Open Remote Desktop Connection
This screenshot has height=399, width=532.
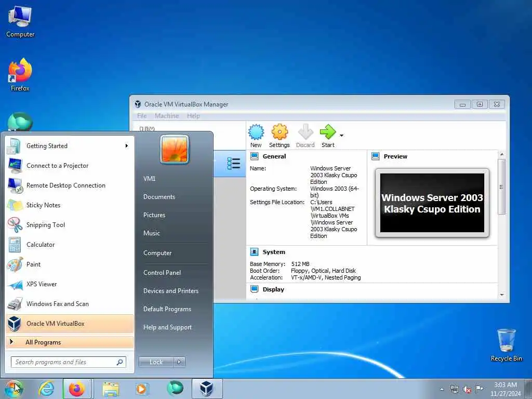(70, 185)
